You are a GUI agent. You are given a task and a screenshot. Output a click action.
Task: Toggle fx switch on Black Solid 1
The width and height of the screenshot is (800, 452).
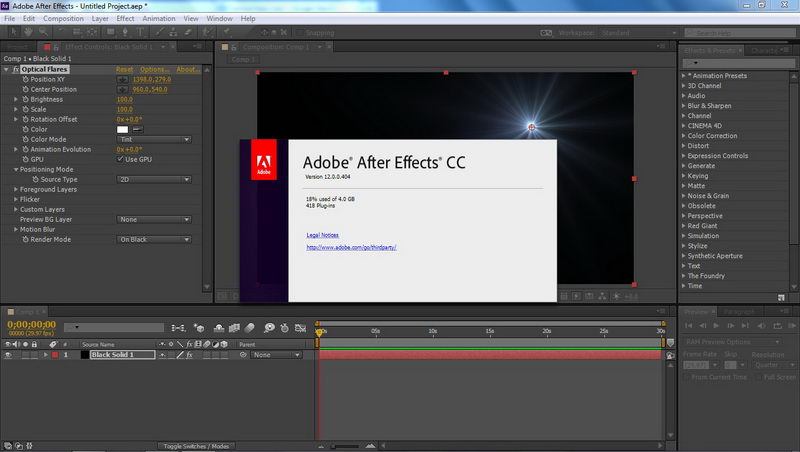click(x=189, y=355)
